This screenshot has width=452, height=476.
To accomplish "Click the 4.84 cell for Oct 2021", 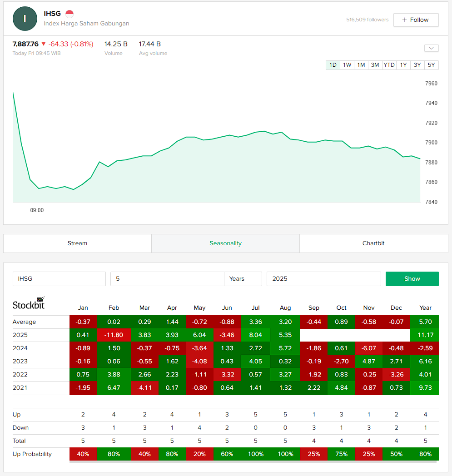I will click(341, 388).
